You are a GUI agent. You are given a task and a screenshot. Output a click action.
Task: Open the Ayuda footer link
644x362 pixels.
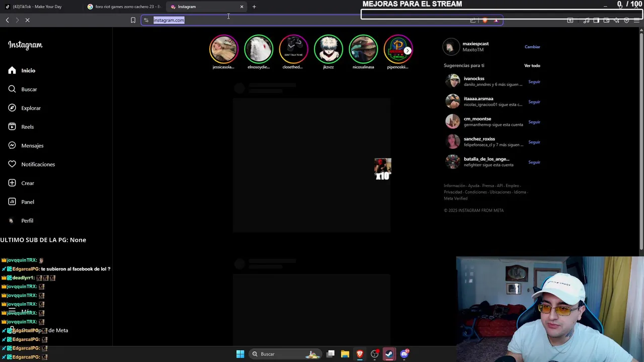(473, 186)
